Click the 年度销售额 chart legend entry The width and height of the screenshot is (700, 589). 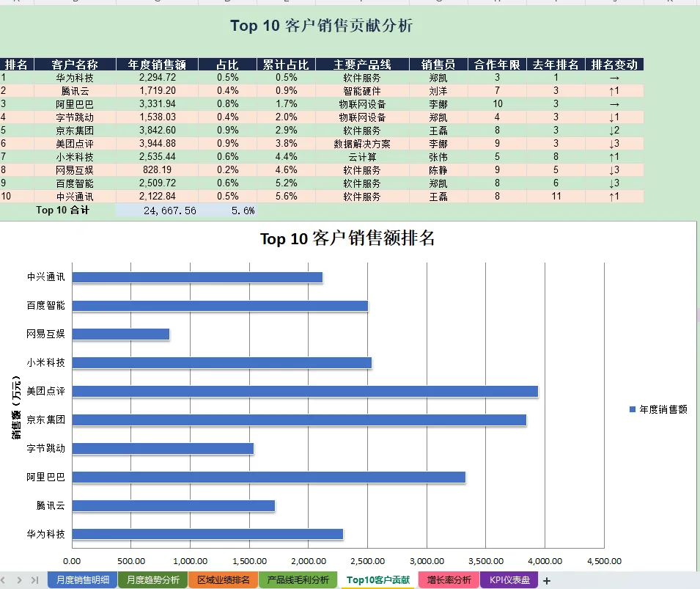(658, 409)
